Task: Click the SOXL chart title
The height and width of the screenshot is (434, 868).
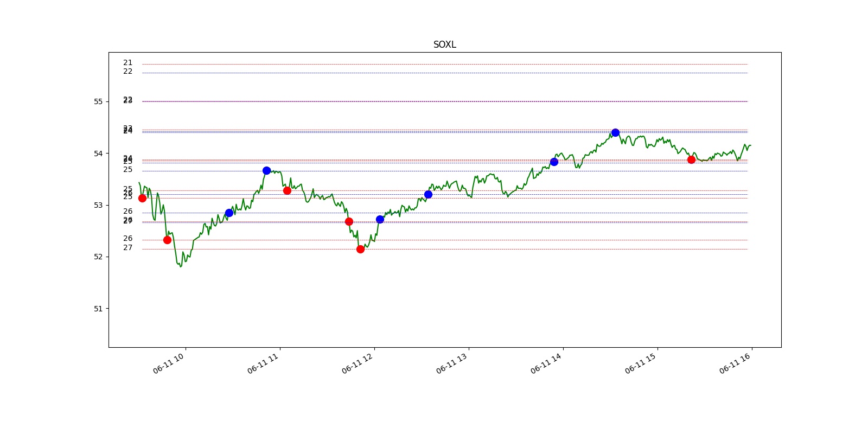Action: point(444,44)
